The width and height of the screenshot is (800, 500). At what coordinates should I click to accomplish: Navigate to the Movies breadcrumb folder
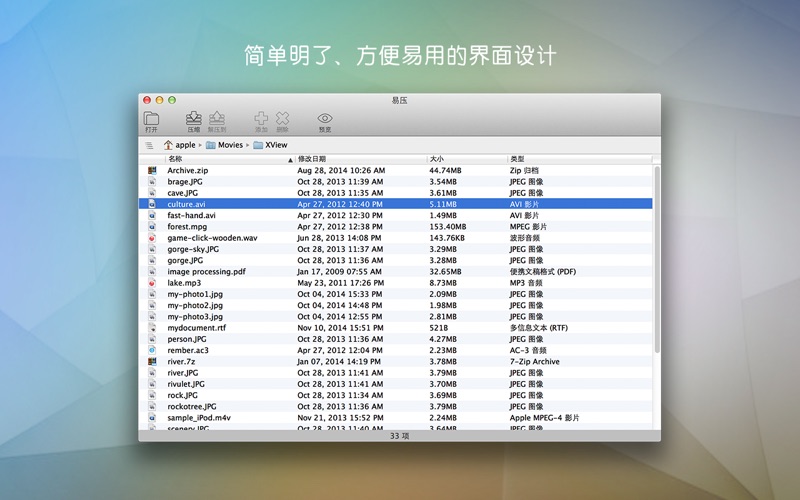pos(230,145)
